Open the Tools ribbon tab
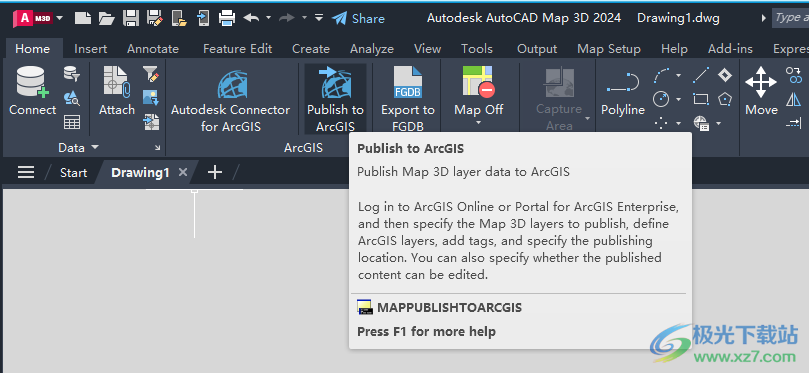 [477, 49]
